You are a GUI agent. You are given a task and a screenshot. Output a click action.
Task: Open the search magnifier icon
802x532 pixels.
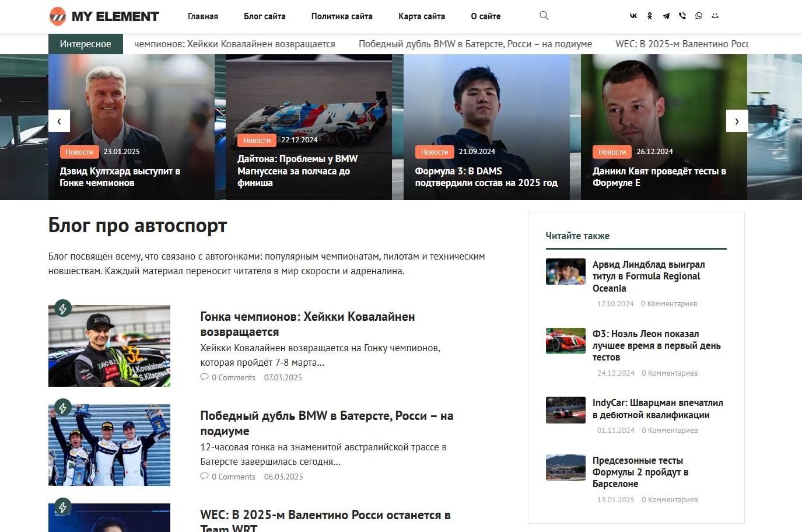tap(544, 16)
